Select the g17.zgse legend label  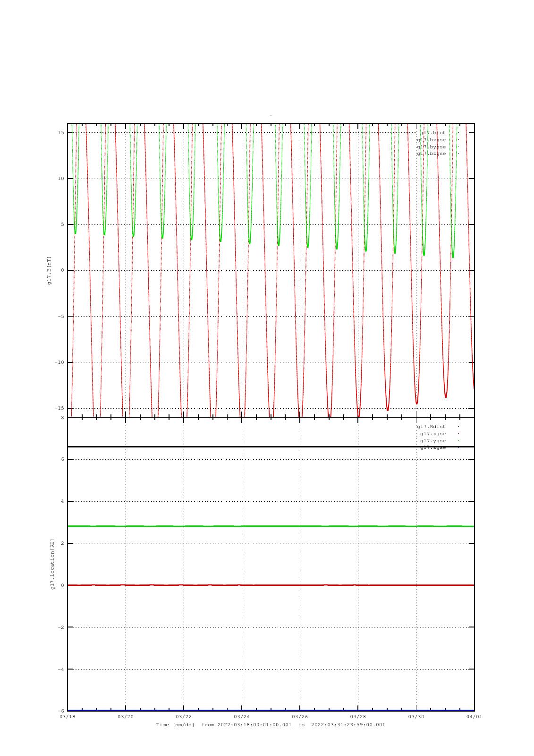[433, 447]
